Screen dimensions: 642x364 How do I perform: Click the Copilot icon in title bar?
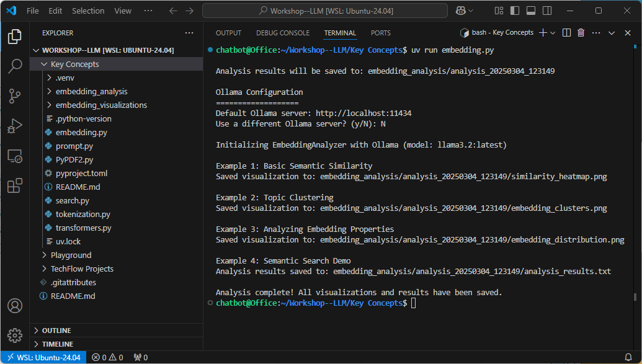click(x=461, y=11)
